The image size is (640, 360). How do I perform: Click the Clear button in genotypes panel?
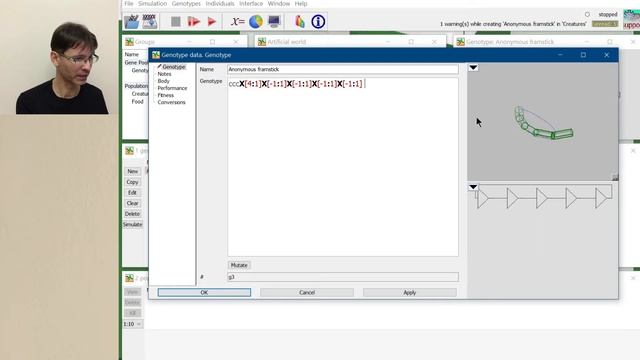click(132, 203)
